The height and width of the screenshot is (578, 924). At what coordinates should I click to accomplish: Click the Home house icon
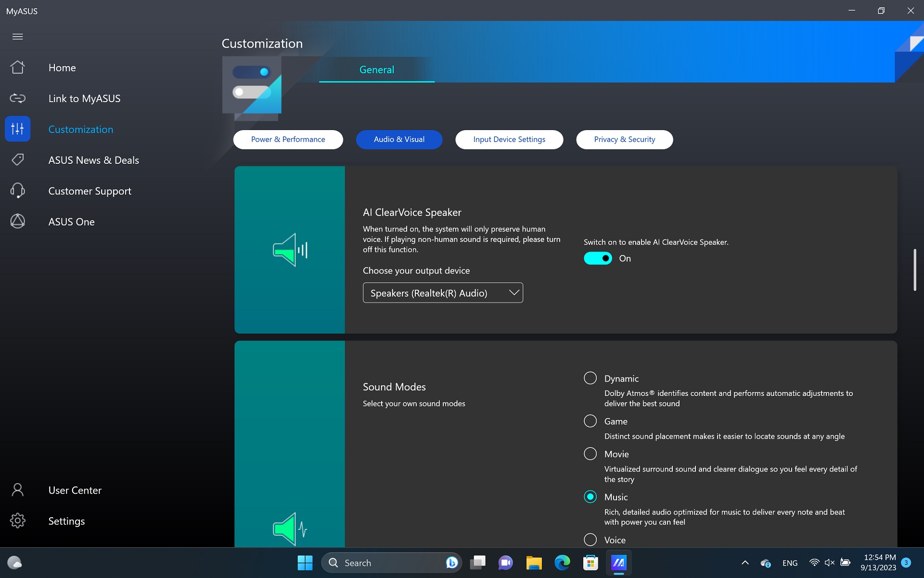(18, 67)
